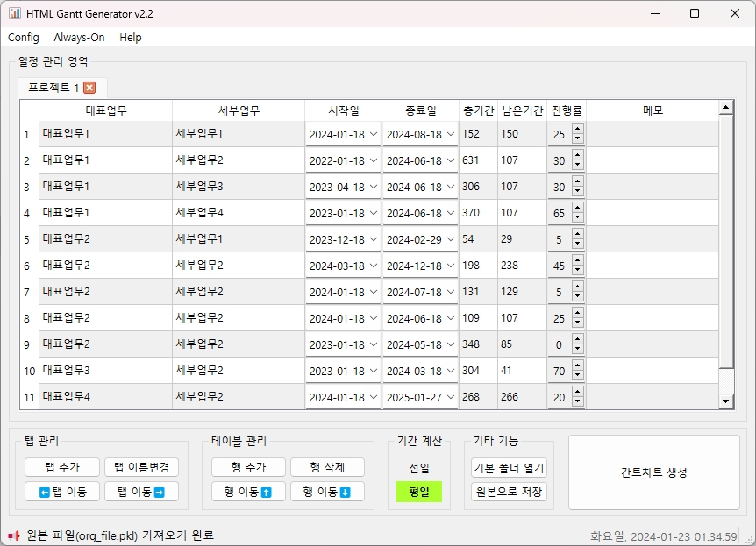Decrease row 9 진행률 with down arrow

[x=577, y=349]
